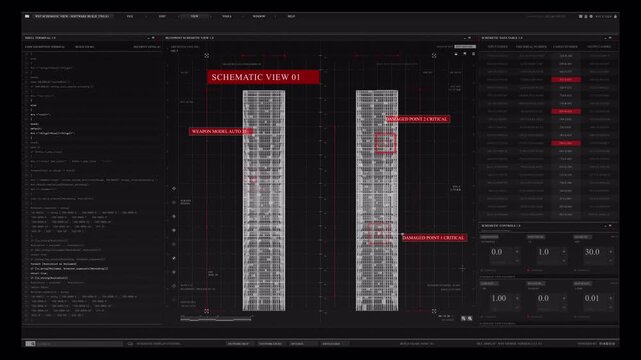
Task: Click the last column header of the data table
Action: tap(599, 47)
